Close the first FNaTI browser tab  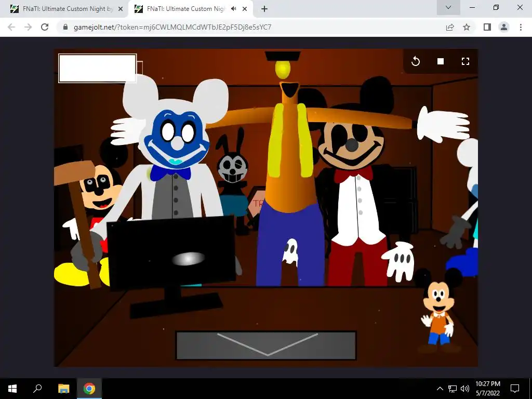tap(121, 9)
